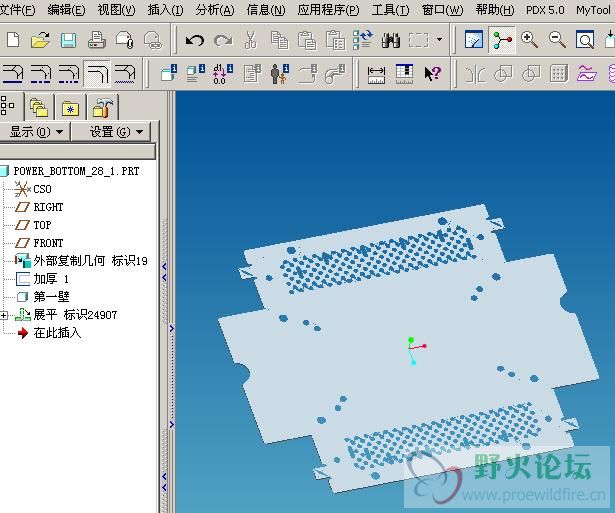The height and width of the screenshot is (513, 615).
Task: Select the pressed sheet metal bend style icon
Action: click(98, 74)
